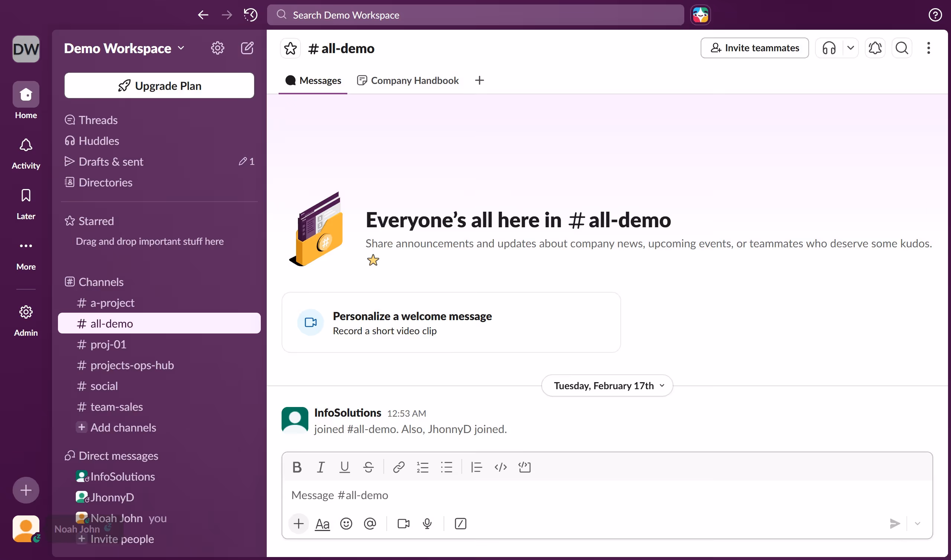Screen dimensions: 951x560
Task: Toggle ordered list formatting
Action: (x=422, y=467)
